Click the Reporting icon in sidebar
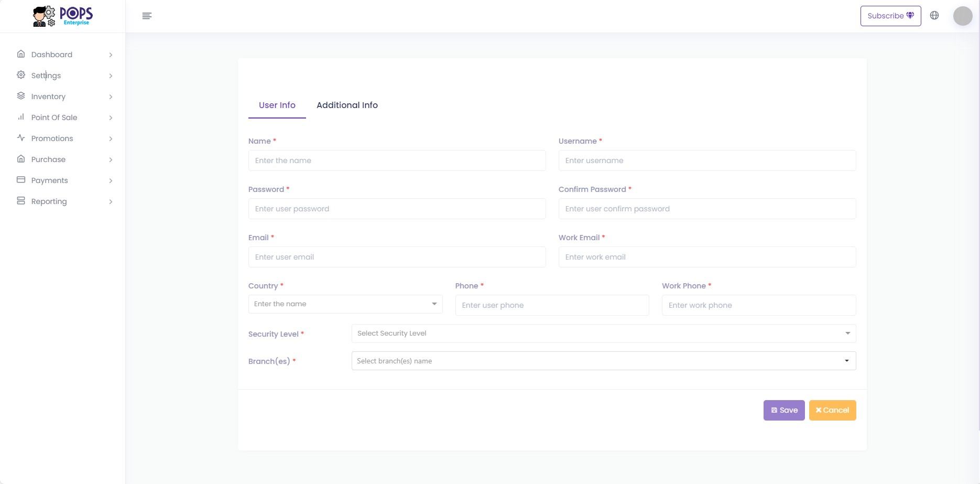This screenshot has height=484, width=980. pos(20,201)
